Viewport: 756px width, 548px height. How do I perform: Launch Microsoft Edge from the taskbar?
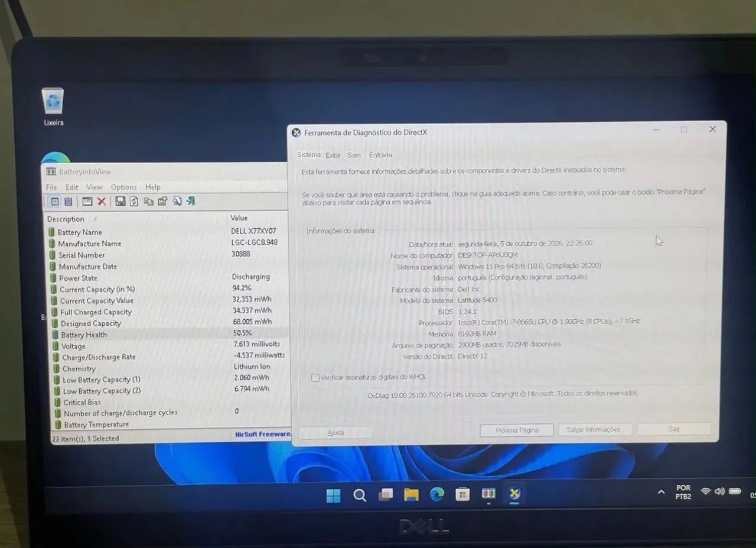click(x=437, y=494)
